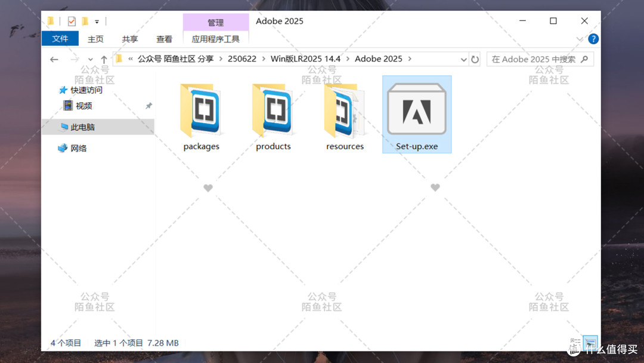
Task: Open the products folder icon
Action: coord(273,110)
